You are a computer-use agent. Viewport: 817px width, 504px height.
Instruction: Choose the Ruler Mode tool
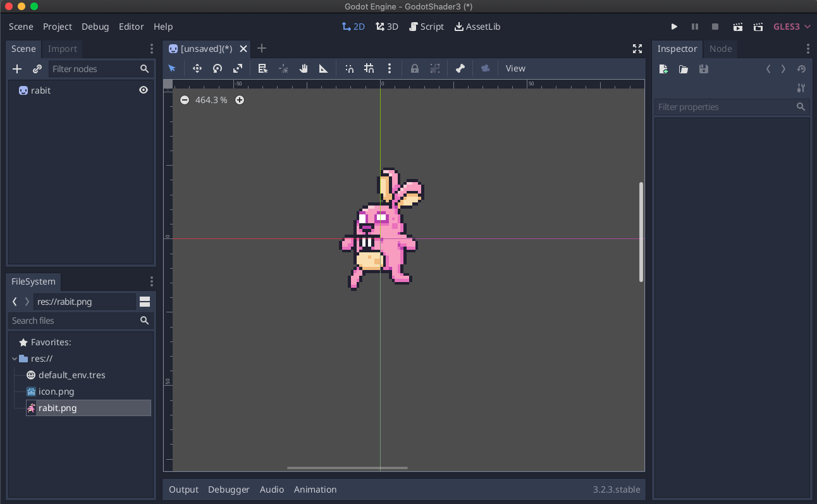[324, 68]
